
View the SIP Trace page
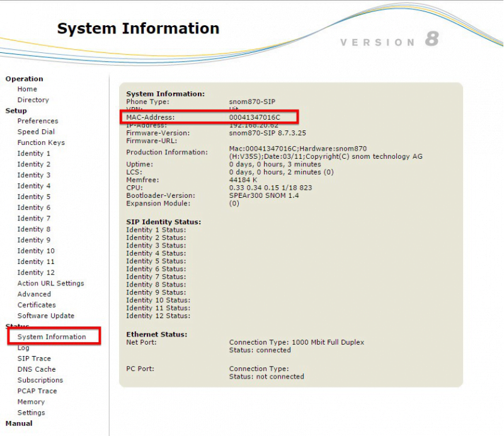pos(34,359)
